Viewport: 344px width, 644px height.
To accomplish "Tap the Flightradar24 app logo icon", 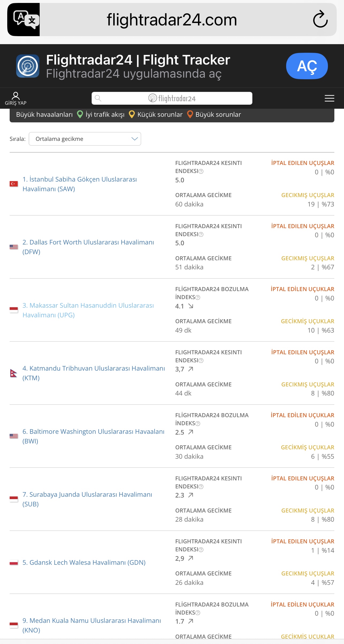I will coord(28,66).
